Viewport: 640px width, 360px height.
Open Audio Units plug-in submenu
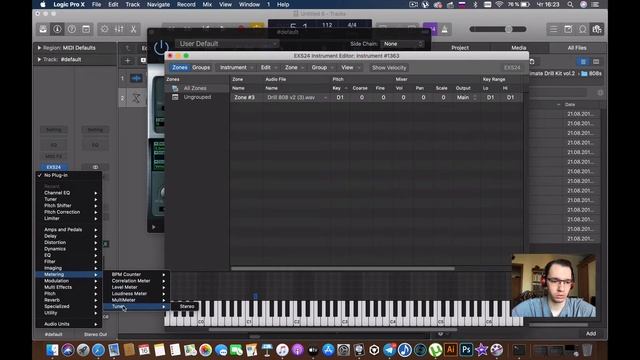pyautogui.click(x=69, y=324)
